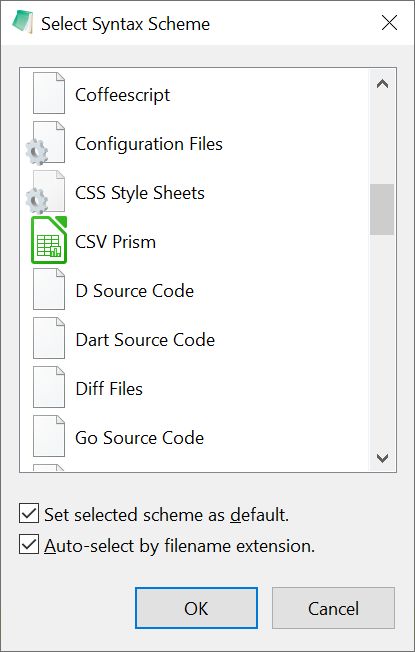Close the Select Syntax Scheme dialog
This screenshot has width=415, height=652.
pos(389,23)
